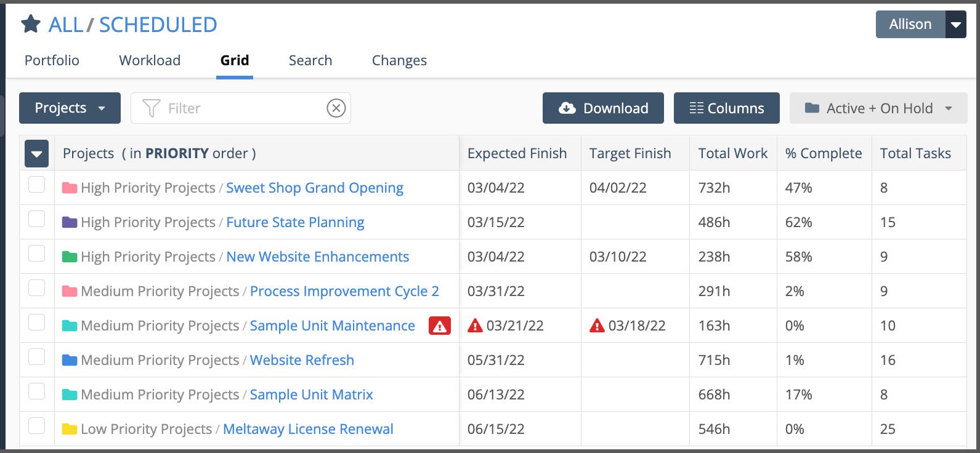The image size is (980, 453).
Task: Switch to the Workload tab
Action: click(x=150, y=60)
